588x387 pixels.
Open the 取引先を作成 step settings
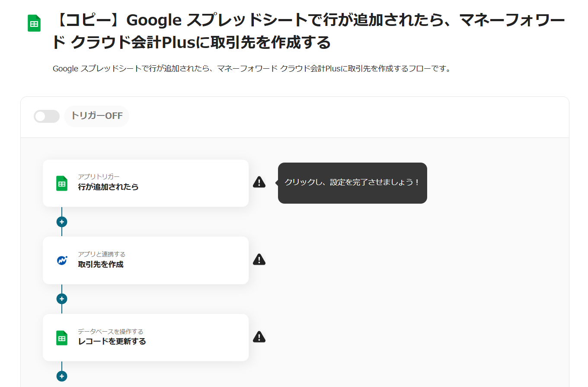point(145,260)
